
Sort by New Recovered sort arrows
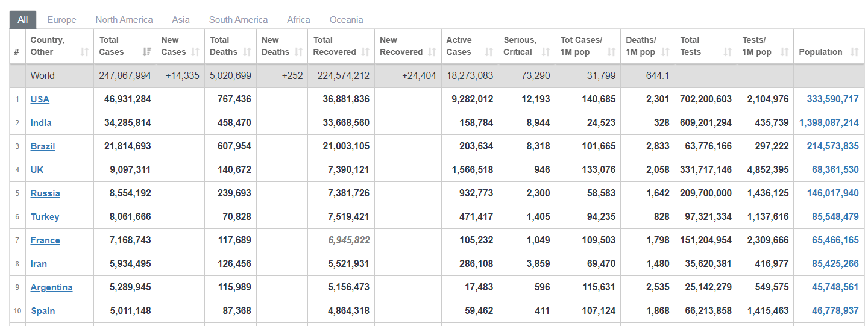coord(432,52)
